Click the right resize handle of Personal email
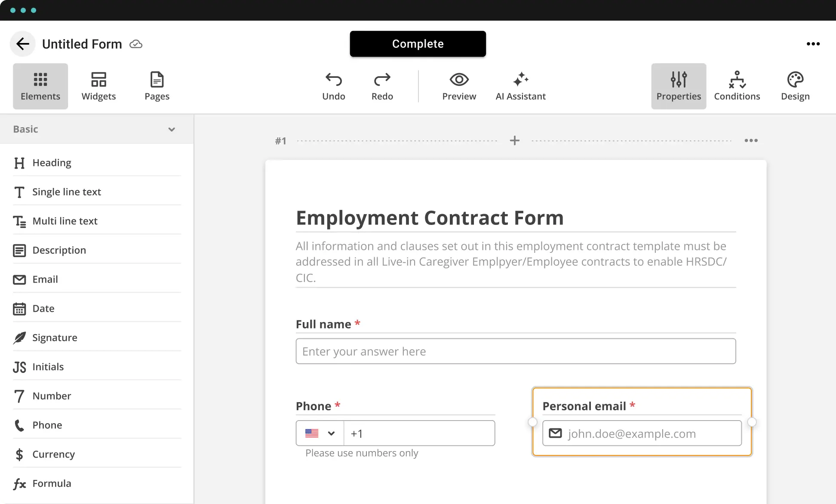 pyautogui.click(x=752, y=422)
